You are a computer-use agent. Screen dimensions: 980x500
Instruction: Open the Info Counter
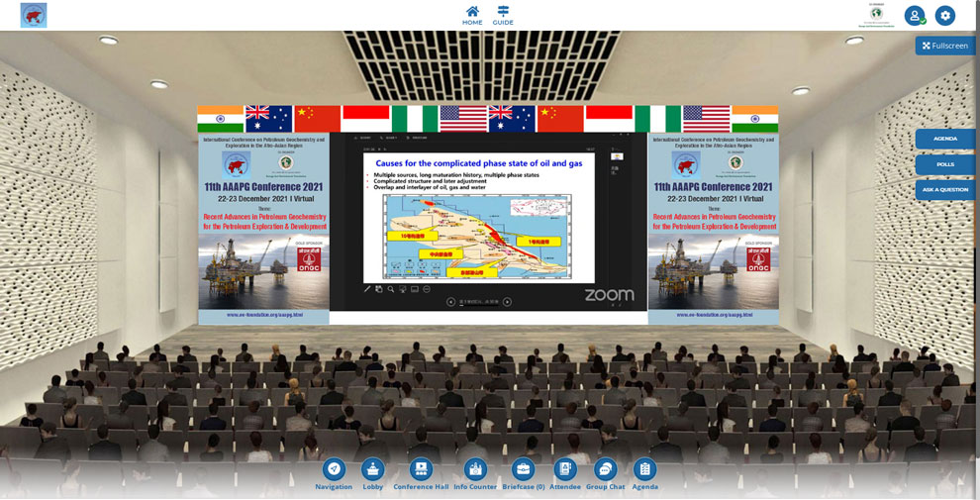click(x=475, y=473)
